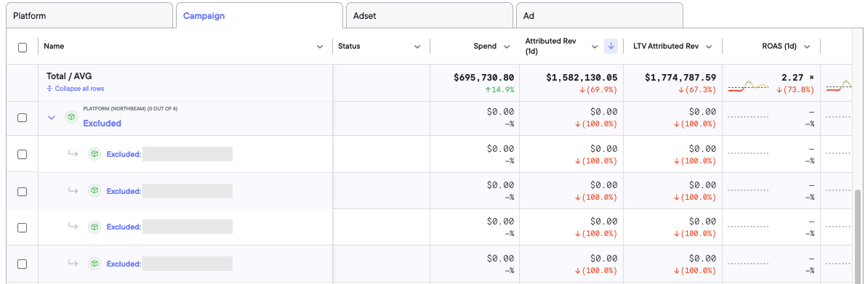Screen dimensions: 868x284
Task: Open the Adset tab
Action: (x=429, y=15)
